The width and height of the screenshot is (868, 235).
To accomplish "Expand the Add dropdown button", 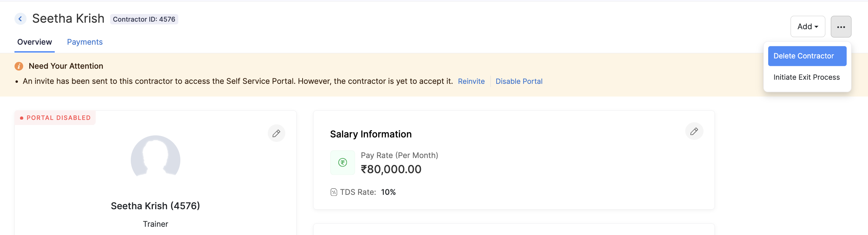I will coord(808,26).
